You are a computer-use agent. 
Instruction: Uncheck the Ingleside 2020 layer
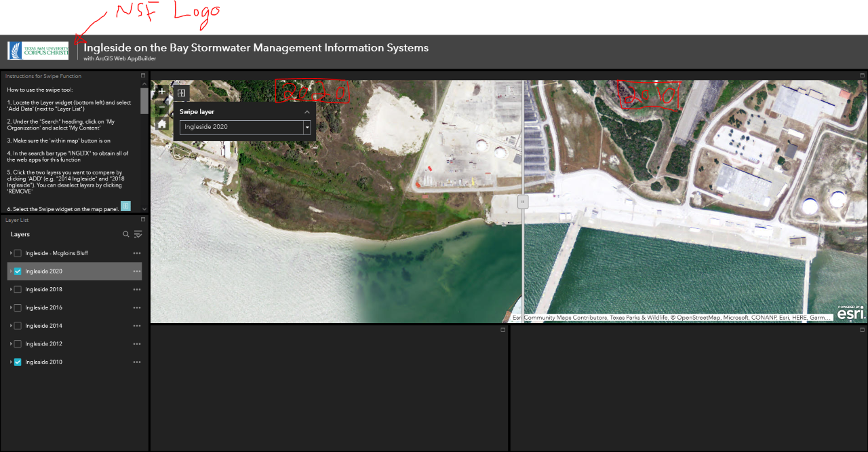(x=17, y=271)
